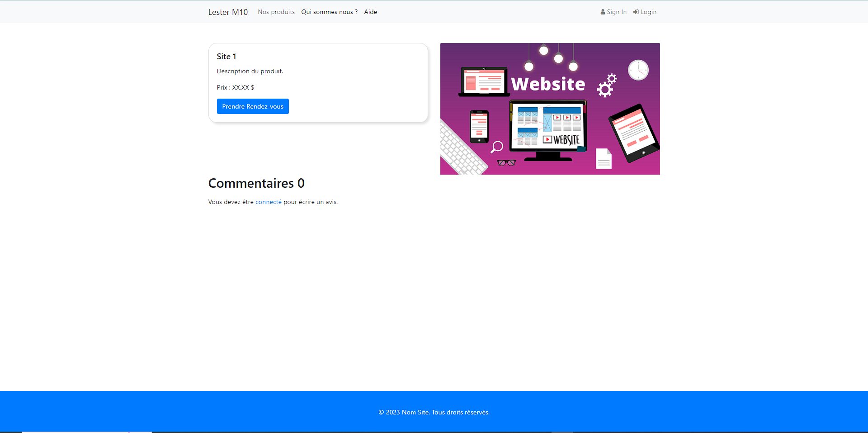Click the footer copyright text
Viewport: 868px width, 433px height.
tap(434, 412)
